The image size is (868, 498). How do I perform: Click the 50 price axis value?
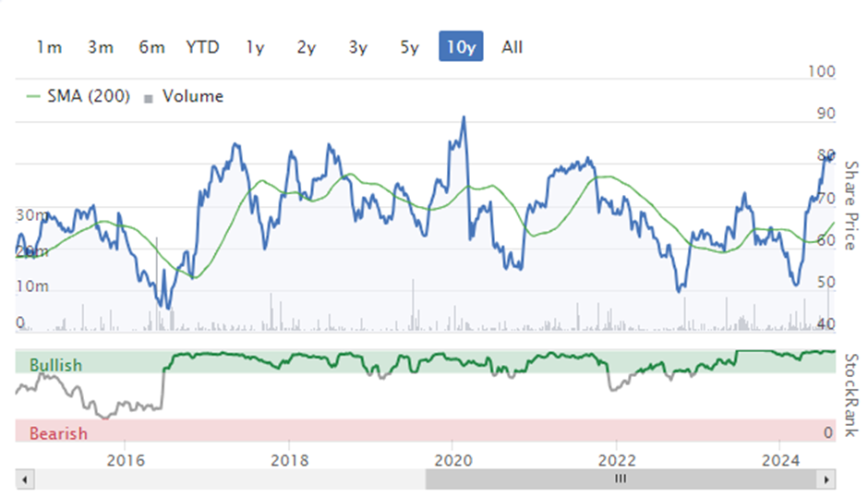[826, 283]
